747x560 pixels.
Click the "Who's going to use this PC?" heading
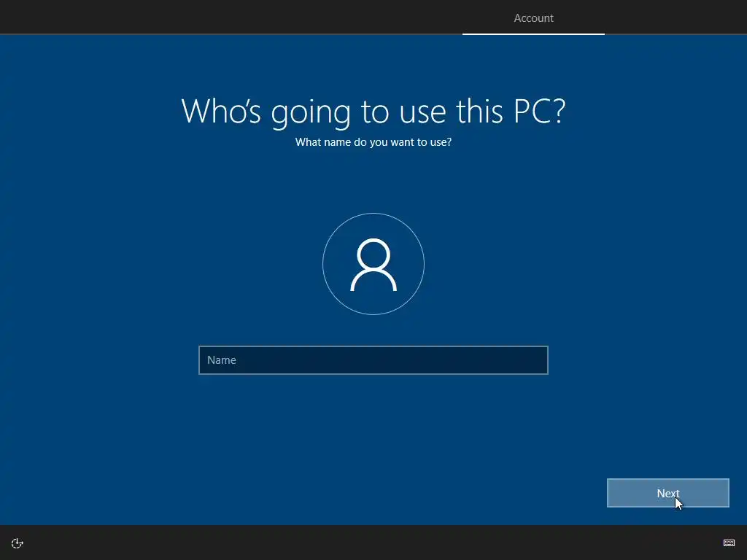[373, 112]
